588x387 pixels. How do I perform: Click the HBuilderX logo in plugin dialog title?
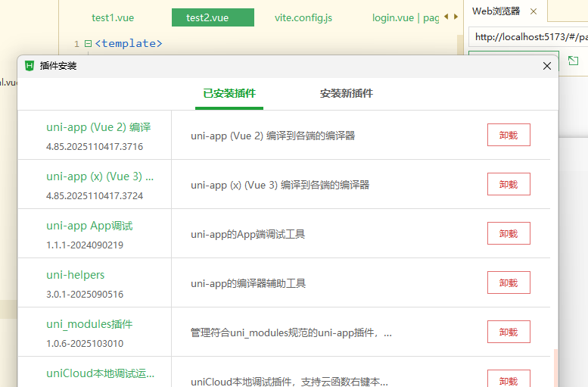tap(30, 66)
